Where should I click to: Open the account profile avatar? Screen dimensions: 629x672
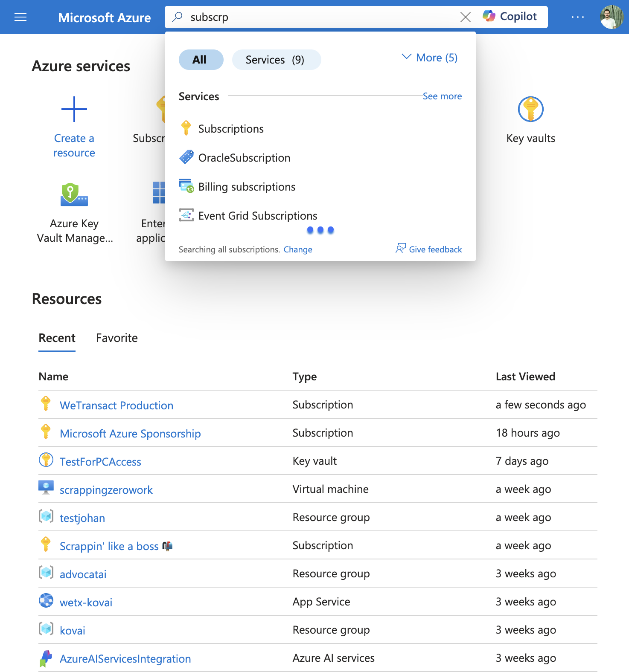click(x=612, y=17)
